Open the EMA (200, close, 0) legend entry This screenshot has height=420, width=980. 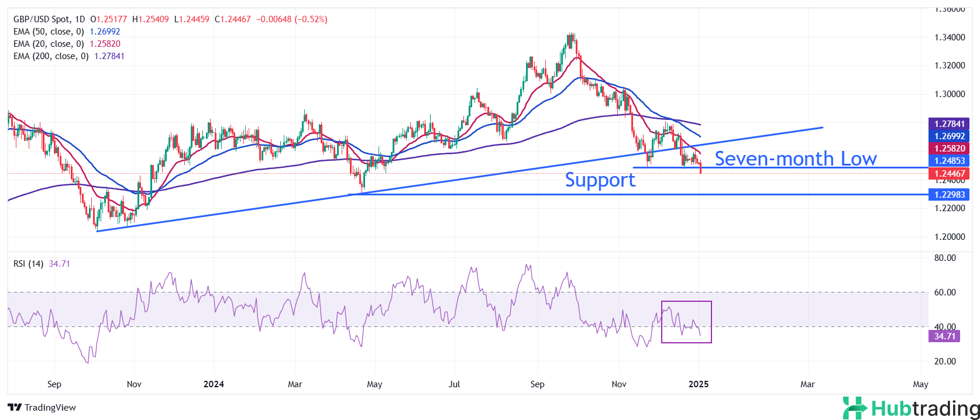[51, 56]
